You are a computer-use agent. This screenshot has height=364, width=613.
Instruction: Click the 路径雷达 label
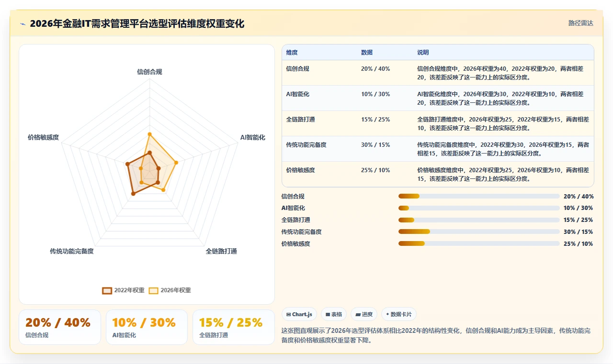tap(580, 23)
